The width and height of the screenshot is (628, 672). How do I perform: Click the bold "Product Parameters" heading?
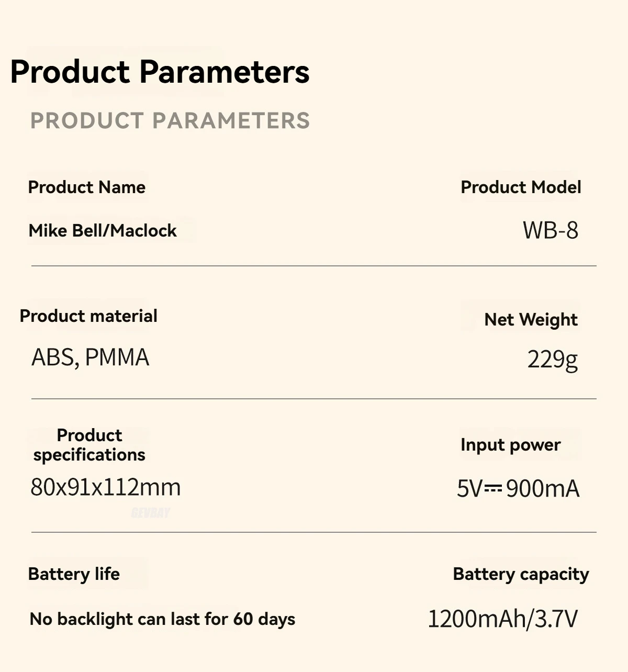point(160,72)
